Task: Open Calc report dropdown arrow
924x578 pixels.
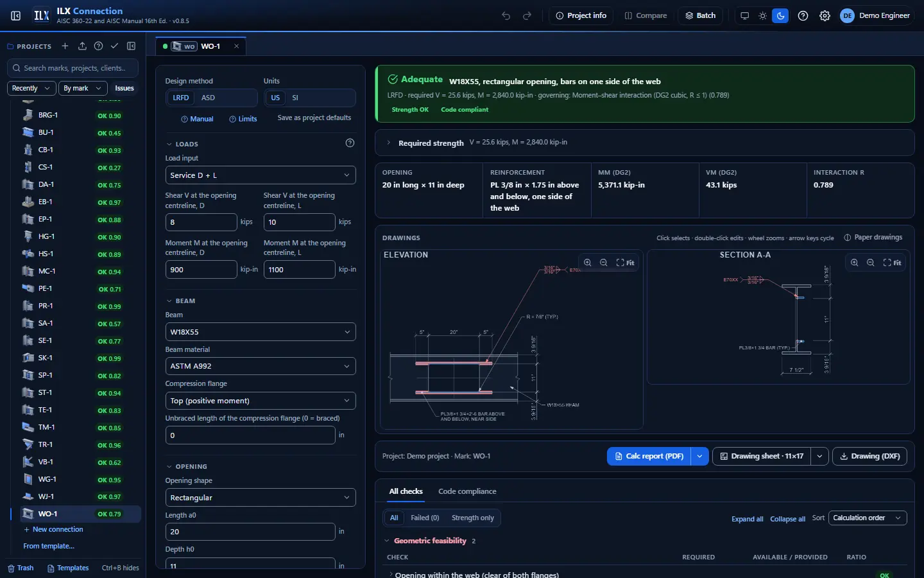Action: point(699,456)
